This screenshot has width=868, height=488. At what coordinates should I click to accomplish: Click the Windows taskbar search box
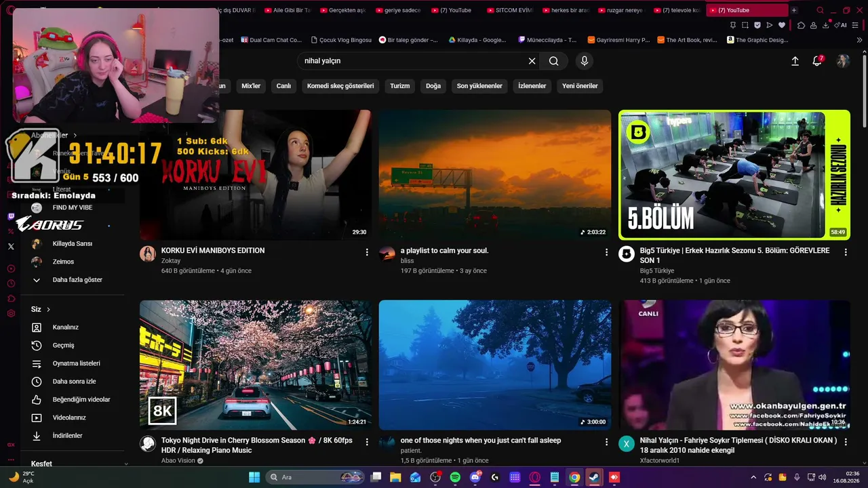(x=315, y=477)
